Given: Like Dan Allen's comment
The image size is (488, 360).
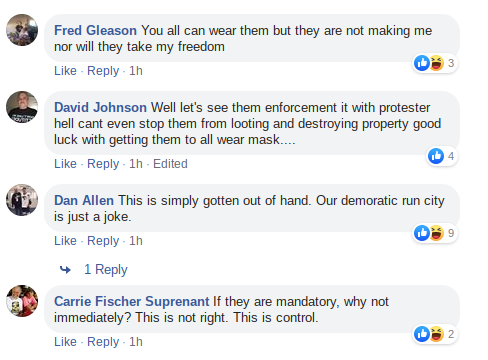Looking at the screenshot, I should click(x=65, y=241).
